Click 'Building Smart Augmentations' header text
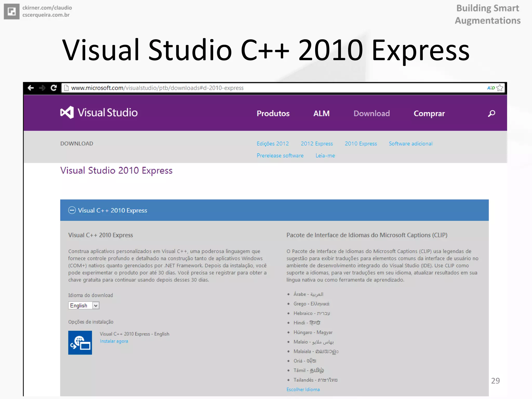Viewport: 532px width, 399px height. point(488,14)
